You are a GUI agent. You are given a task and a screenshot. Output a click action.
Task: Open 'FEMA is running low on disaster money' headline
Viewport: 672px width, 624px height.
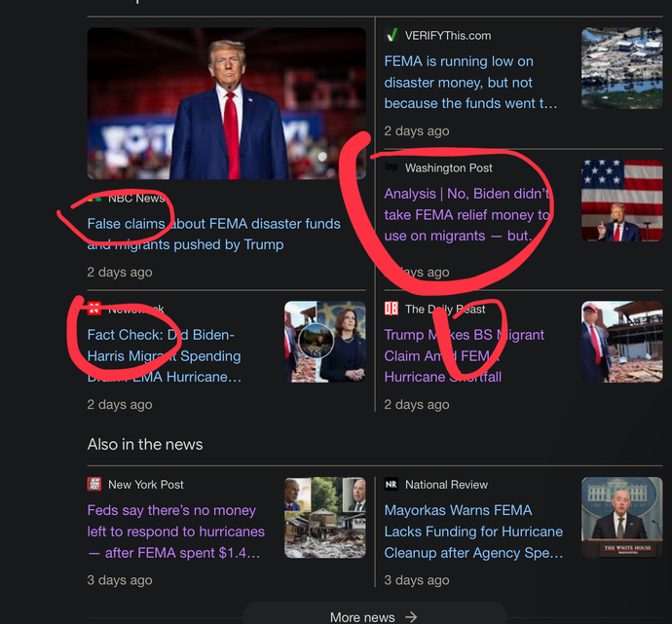click(470, 82)
